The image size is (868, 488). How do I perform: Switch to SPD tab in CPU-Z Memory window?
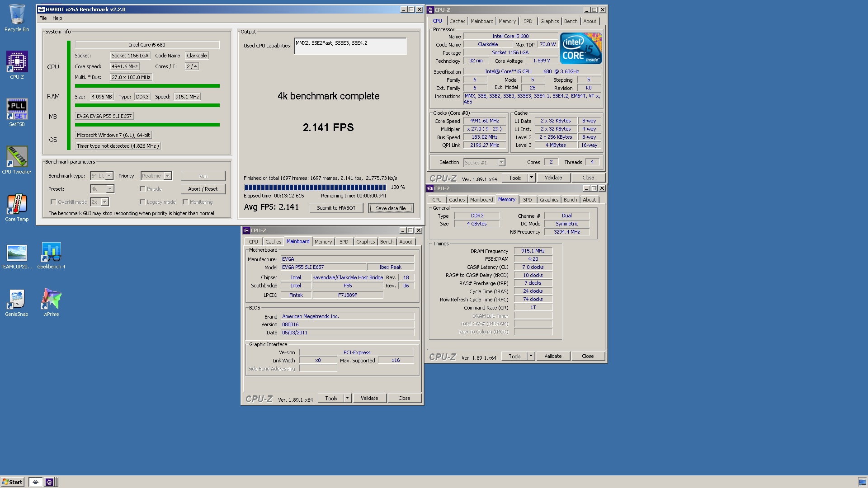tap(527, 200)
